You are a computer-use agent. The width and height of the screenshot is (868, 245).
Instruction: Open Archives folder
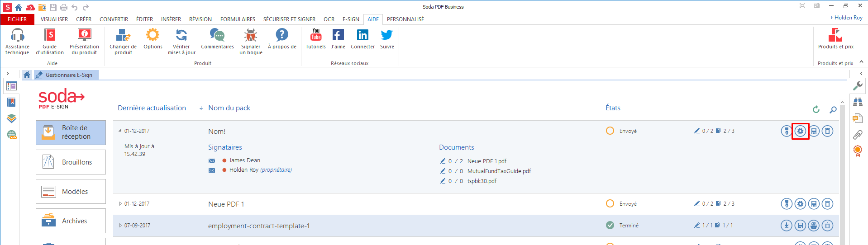[71, 221]
